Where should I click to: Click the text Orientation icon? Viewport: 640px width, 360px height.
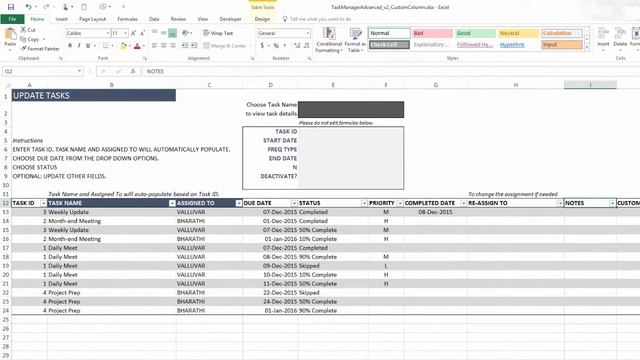pyautogui.click(x=186, y=33)
